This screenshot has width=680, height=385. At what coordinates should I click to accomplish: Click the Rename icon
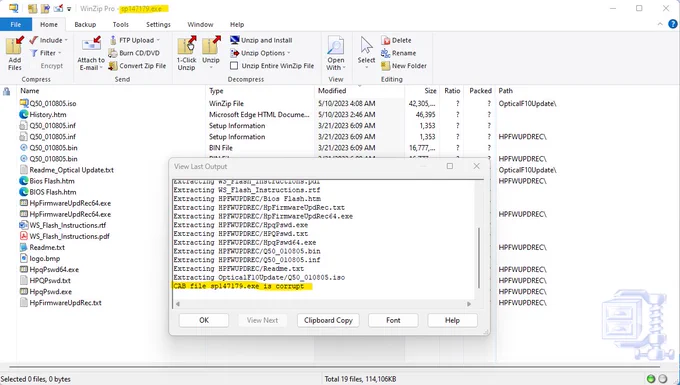[x=386, y=53]
